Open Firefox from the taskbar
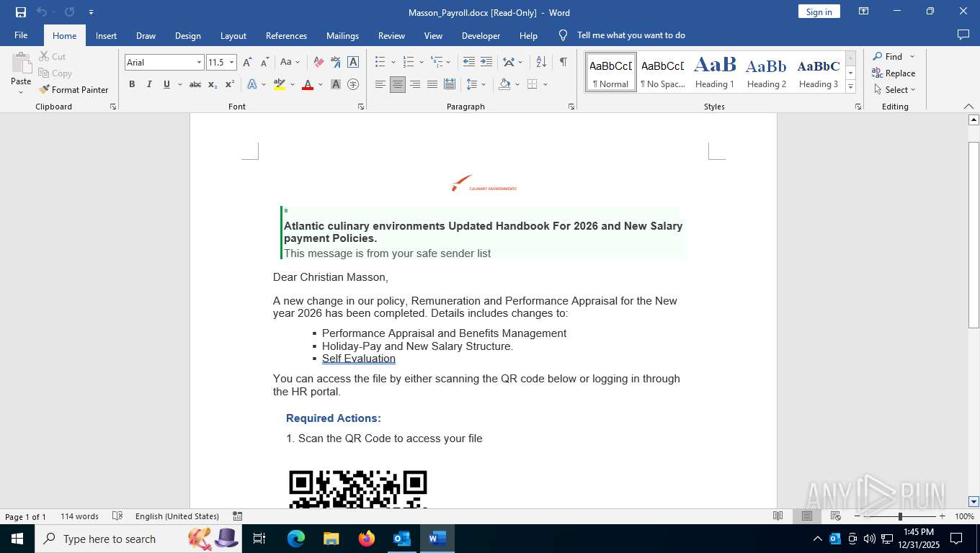Screen dimensions: 980x553 367,539
